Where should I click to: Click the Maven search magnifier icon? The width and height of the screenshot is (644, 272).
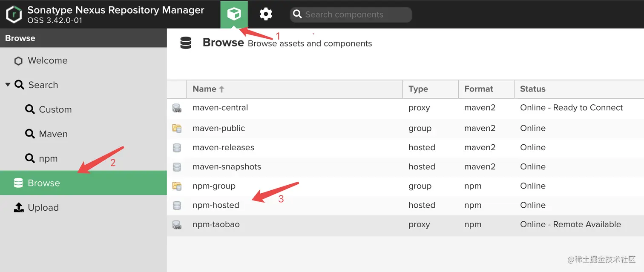point(30,134)
